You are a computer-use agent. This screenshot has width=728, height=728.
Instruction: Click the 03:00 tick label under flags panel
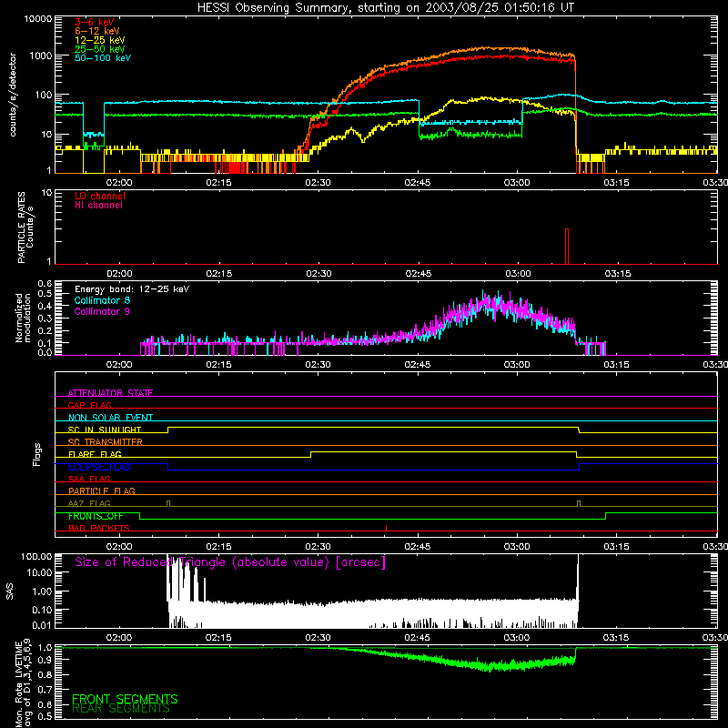tap(517, 547)
